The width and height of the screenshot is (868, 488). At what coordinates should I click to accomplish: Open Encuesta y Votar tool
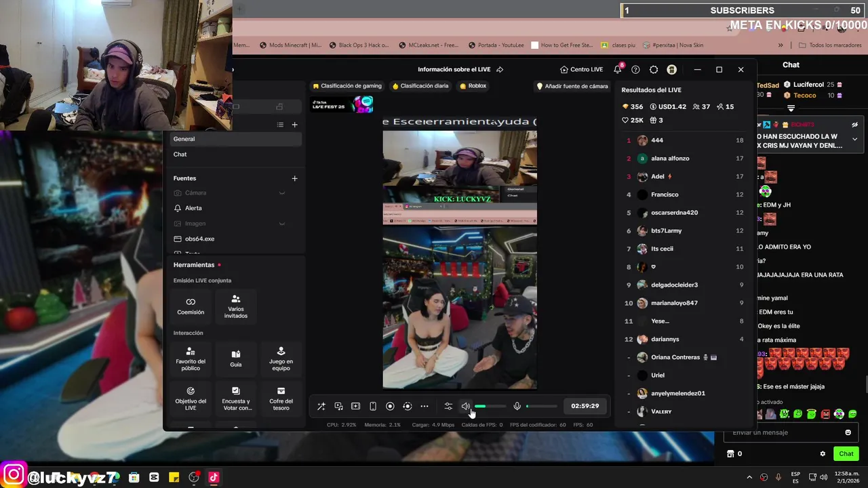pyautogui.click(x=236, y=399)
